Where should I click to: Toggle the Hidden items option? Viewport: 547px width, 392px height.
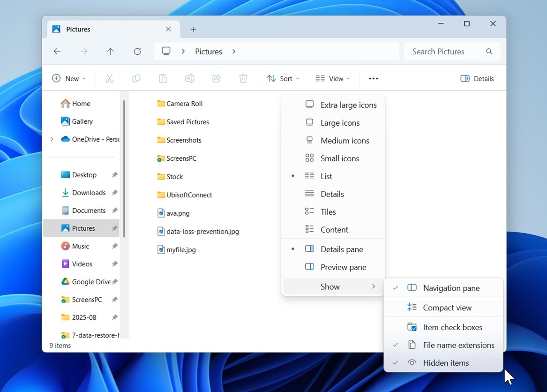445,363
